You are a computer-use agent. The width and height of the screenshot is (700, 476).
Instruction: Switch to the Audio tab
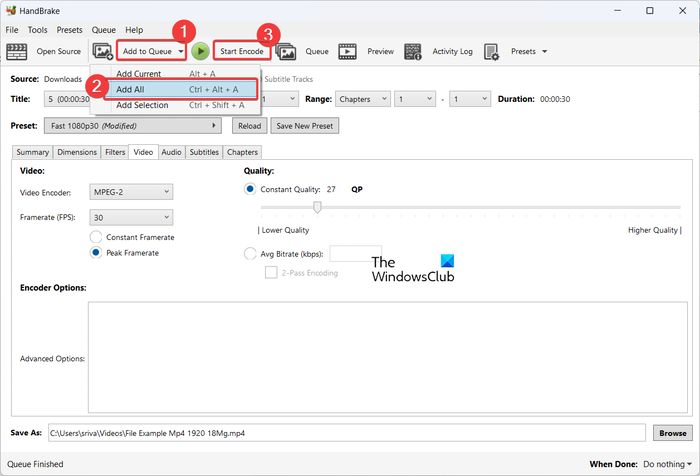(x=171, y=152)
